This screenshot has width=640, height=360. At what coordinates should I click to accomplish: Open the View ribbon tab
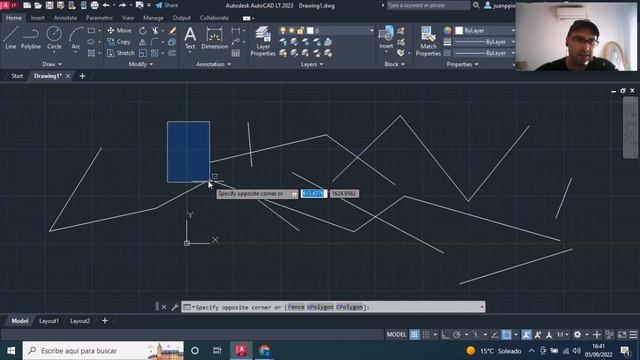coord(128,18)
